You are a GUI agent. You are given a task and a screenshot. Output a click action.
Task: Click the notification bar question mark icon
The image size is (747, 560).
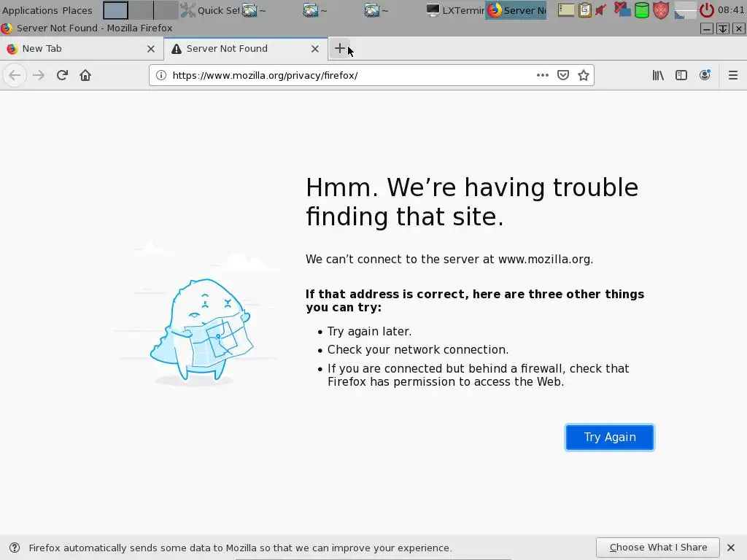pyautogui.click(x=15, y=548)
